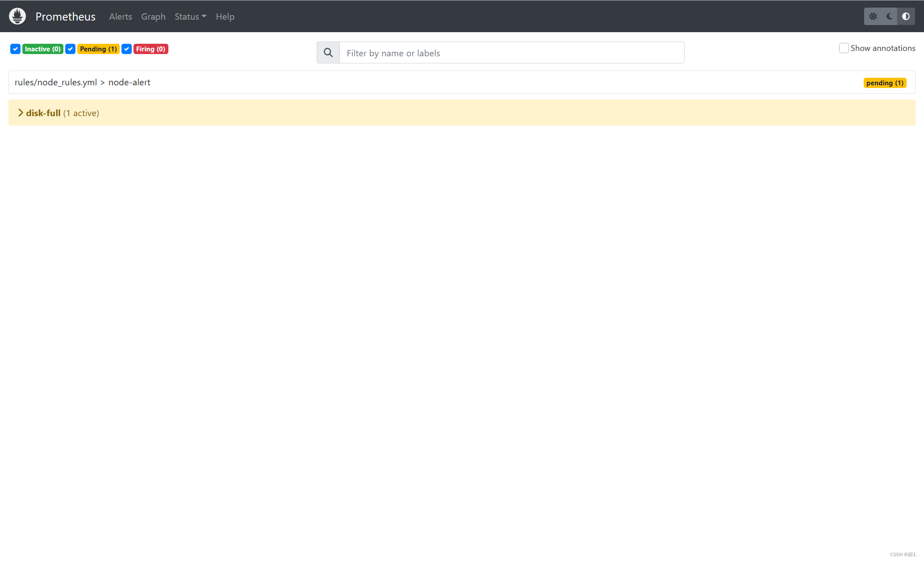Go to the Graph page
The width and height of the screenshot is (924, 561).
point(153,17)
